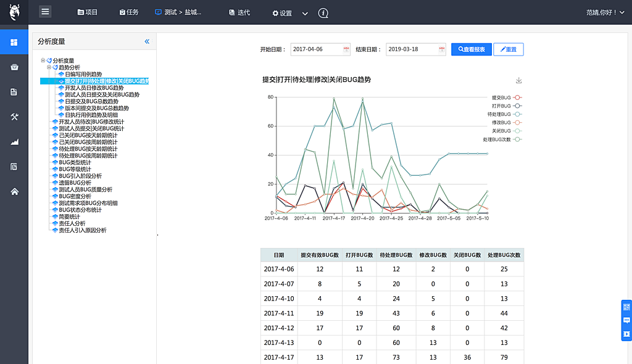Click the 重置 button

[509, 49]
